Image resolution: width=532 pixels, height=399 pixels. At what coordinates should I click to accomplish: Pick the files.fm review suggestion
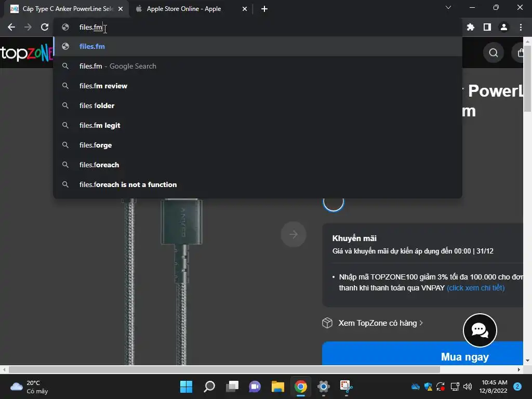coord(258,86)
